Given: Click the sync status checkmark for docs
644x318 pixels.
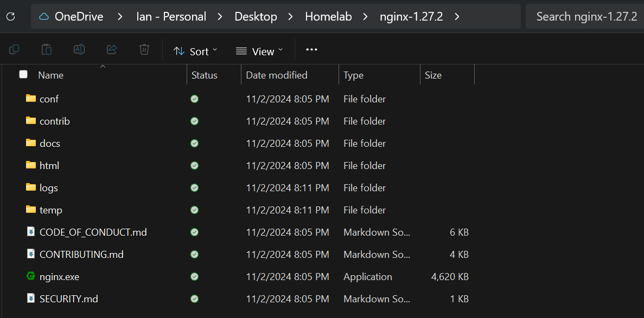Looking at the screenshot, I should pos(195,143).
